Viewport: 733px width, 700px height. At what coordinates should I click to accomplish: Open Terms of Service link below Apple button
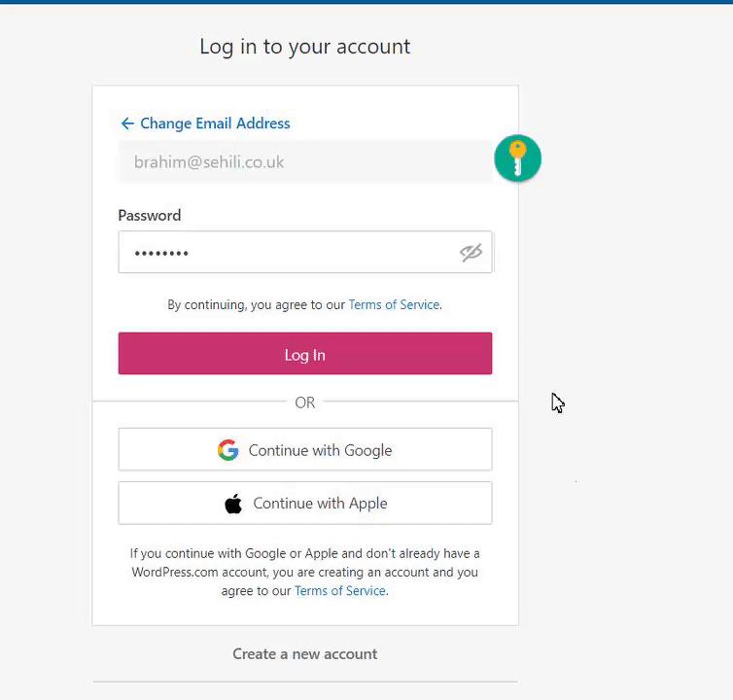tap(340, 591)
